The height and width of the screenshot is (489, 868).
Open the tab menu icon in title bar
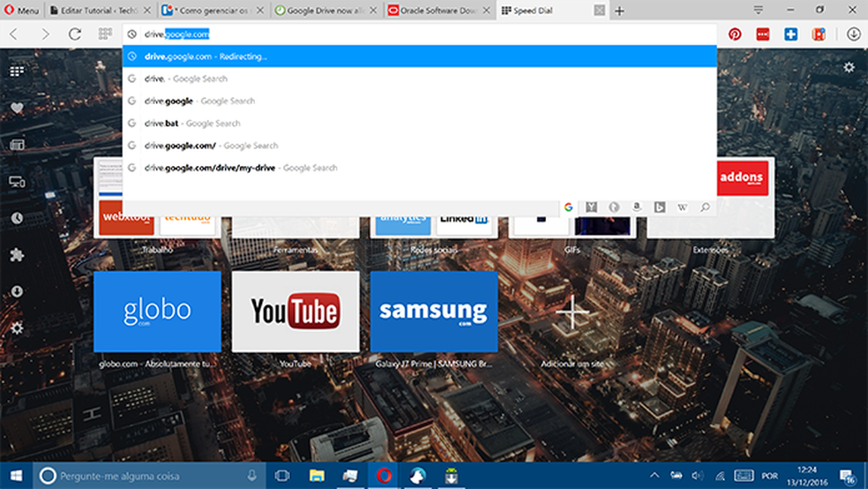pos(759,10)
